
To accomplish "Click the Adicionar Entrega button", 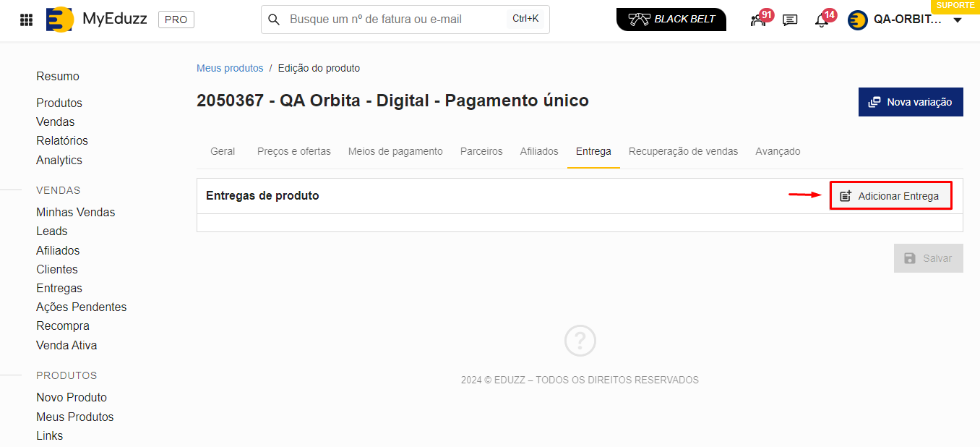I will [890, 196].
